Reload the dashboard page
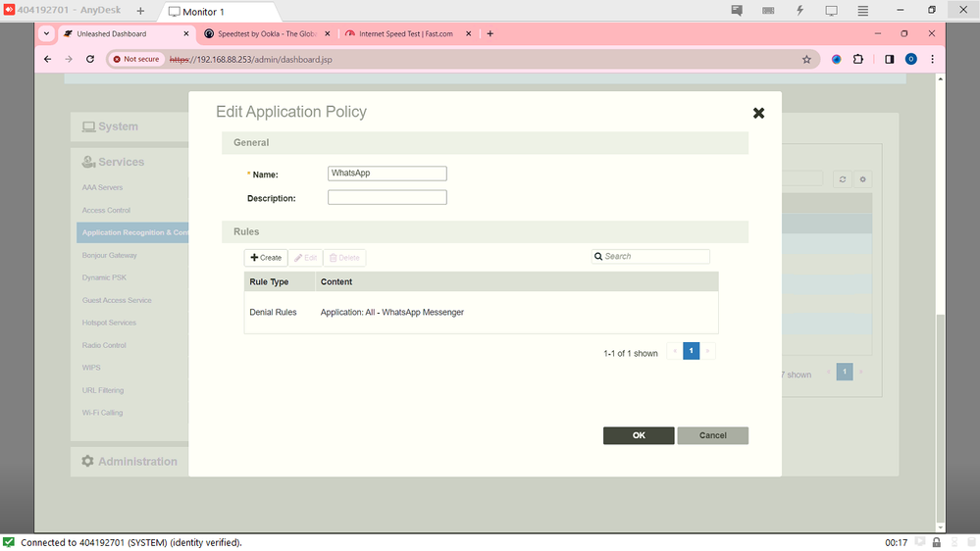Image resolution: width=980 pixels, height=551 pixels. click(90, 59)
